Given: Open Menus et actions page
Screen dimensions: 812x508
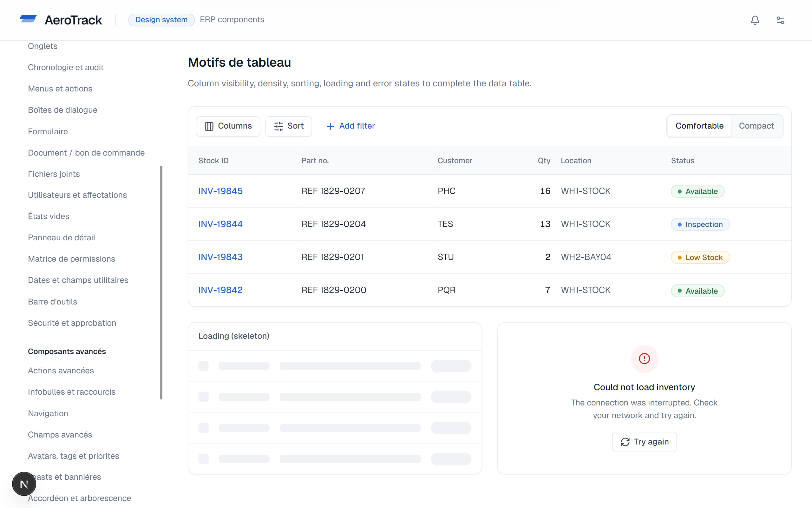Looking at the screenshot, I should [60, 89].
